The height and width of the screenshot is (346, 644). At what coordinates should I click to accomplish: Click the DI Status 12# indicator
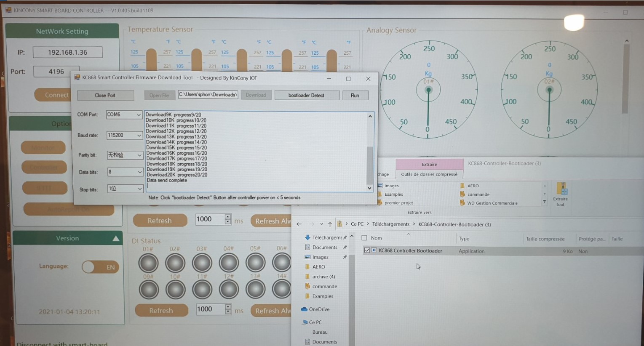[x=229, y=290]
